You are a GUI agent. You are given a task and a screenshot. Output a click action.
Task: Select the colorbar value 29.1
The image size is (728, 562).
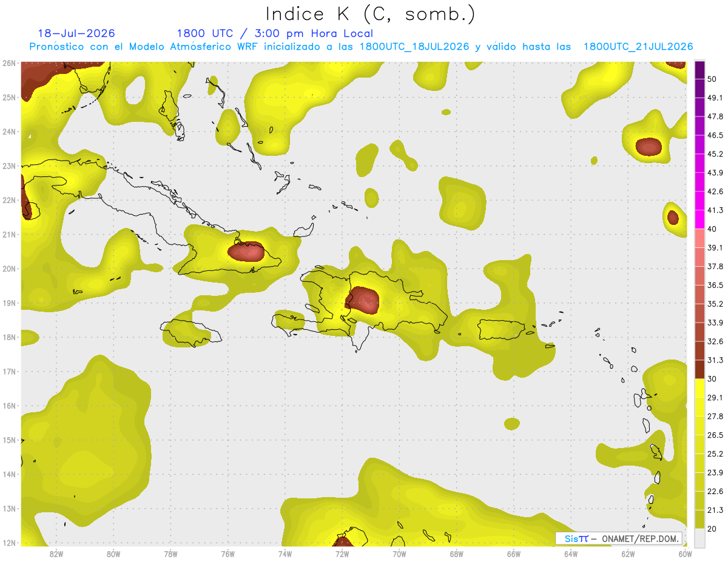tap(715, 398)
